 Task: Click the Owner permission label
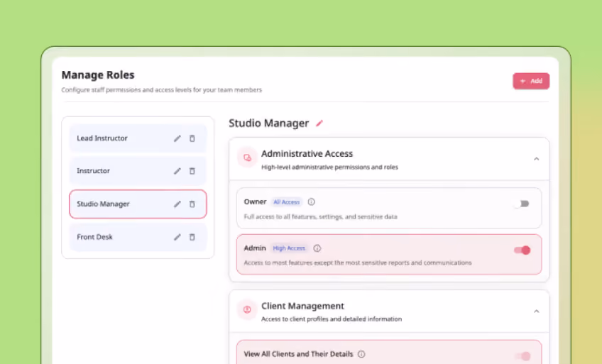click(255, 202)
